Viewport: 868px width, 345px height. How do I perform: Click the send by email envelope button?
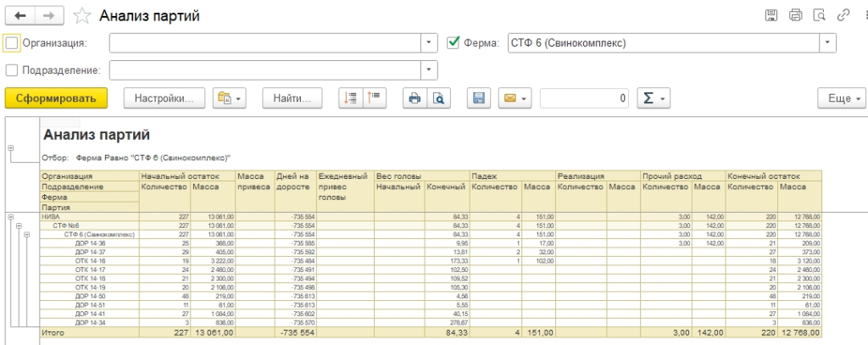click(515, 98)
